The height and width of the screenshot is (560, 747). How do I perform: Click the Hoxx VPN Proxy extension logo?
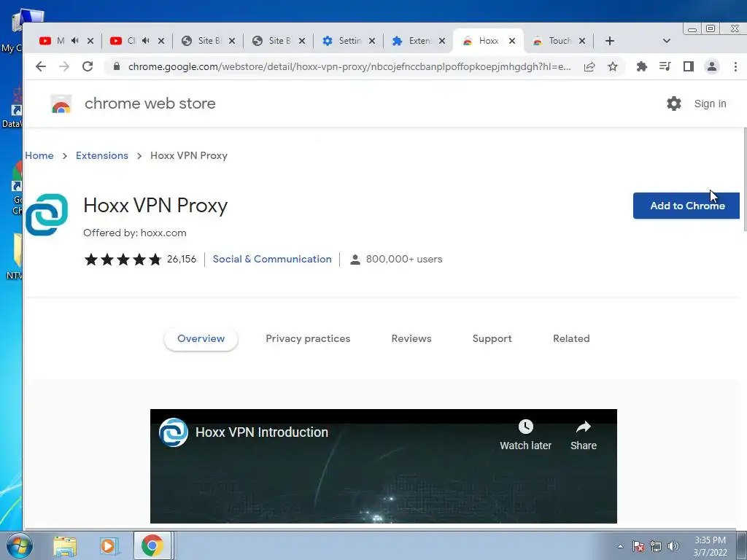coord(47,215)
